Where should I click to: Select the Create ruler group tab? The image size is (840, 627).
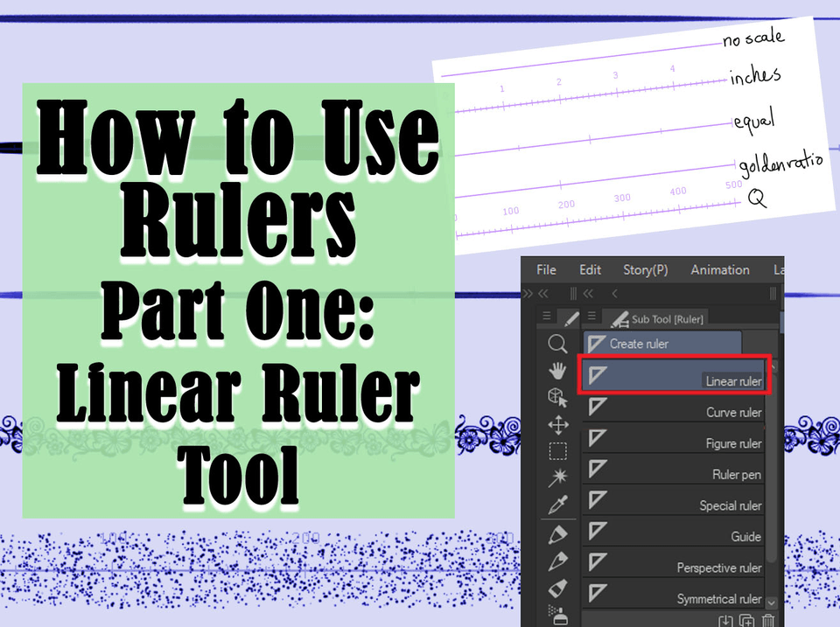point(662,344)
